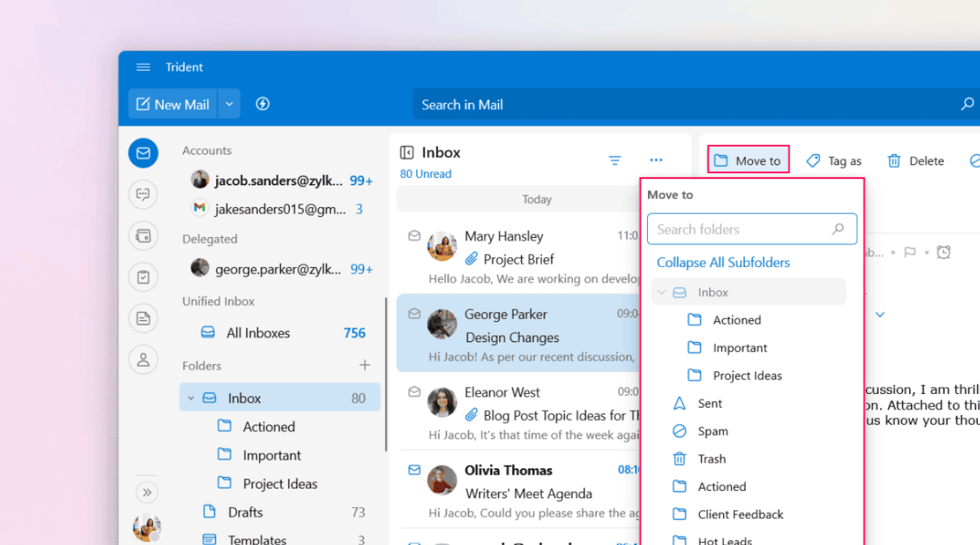This screenshot has height=545, width=980.
Task: Click the magnifier icon in the mail search bar
Action: 968,104
